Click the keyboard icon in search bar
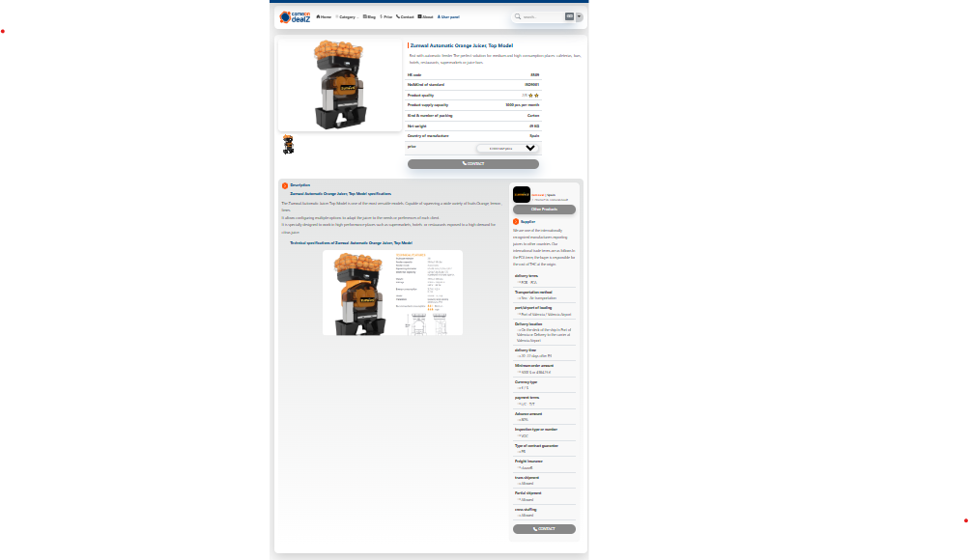Viewport: 969px width, 560px height. (570, 16)
